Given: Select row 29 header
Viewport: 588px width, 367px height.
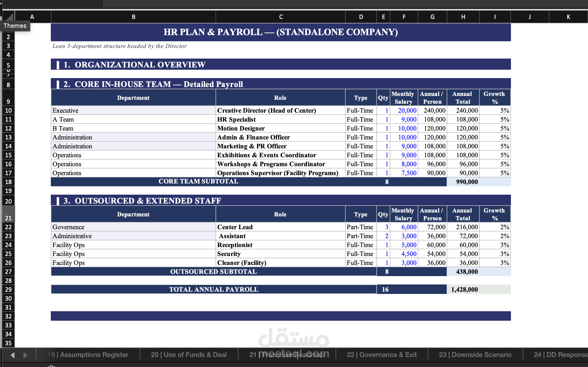Looking at the screenshot, I should coord(8,289).
